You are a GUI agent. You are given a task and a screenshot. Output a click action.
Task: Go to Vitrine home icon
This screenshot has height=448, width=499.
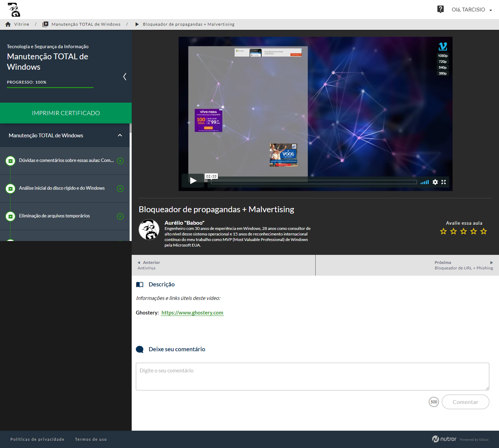coord(8,24)
